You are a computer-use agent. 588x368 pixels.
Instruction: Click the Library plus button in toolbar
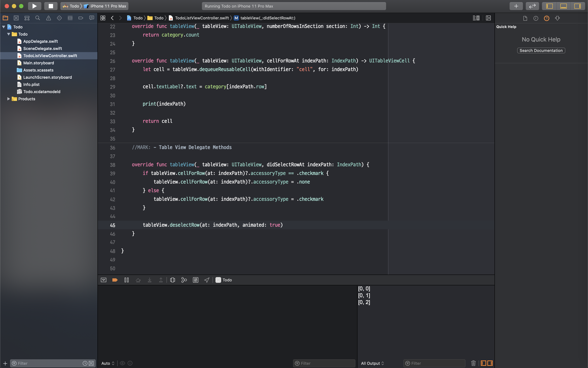point(516,6)
